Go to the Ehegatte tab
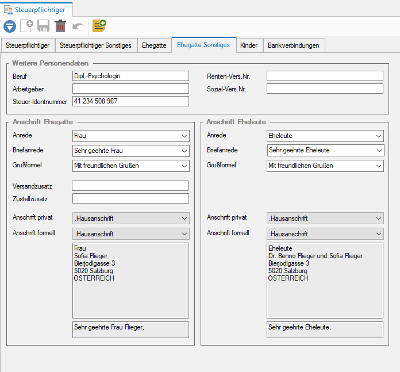Viewport: 400px width, 372px height. [x=154, y=46]
